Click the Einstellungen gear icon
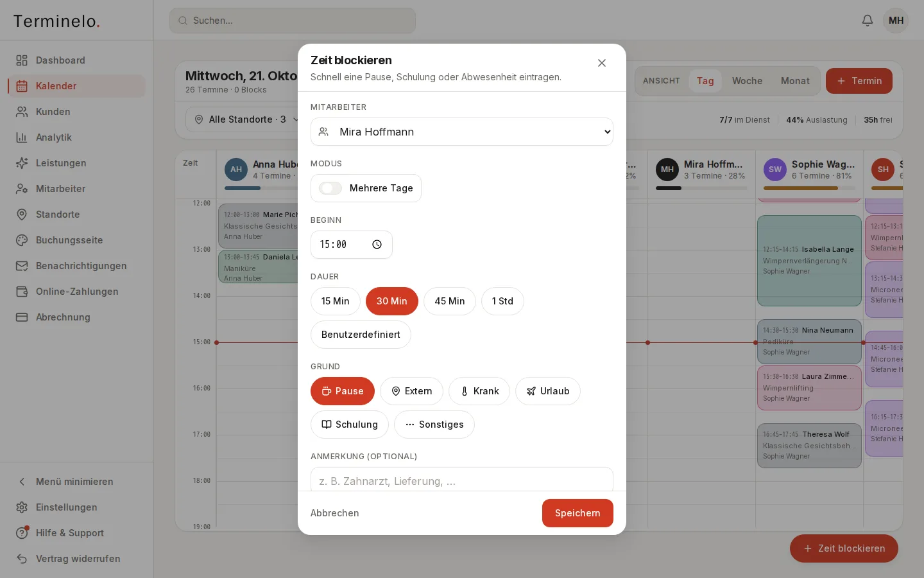 coord(22,507)
